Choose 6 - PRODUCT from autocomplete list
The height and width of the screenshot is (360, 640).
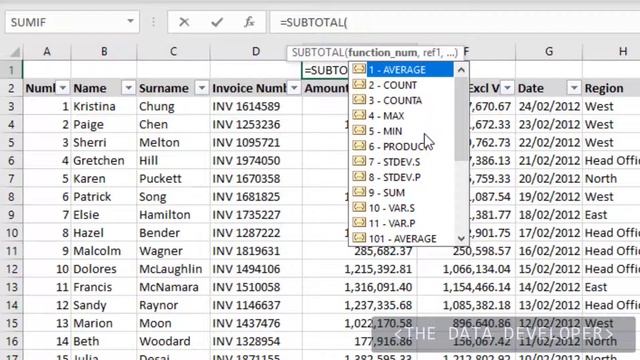[402, 147]
